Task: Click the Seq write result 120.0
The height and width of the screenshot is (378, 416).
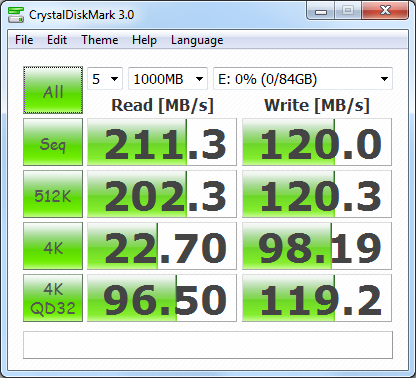Action: point(317,142)
